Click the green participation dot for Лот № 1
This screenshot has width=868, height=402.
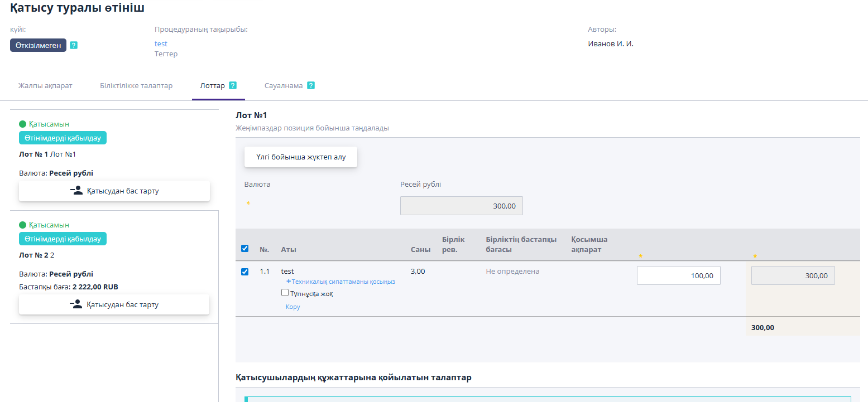click(x=23, y=124)
